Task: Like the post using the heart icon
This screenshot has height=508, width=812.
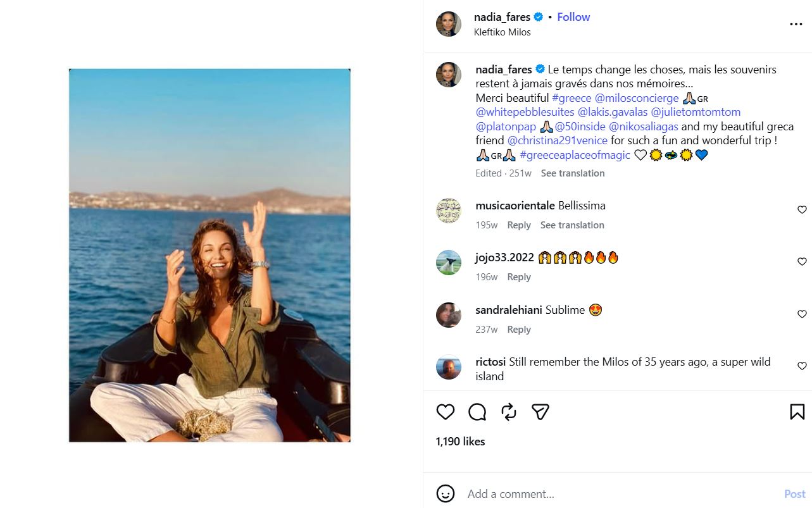Action: (x=445, y=411)
